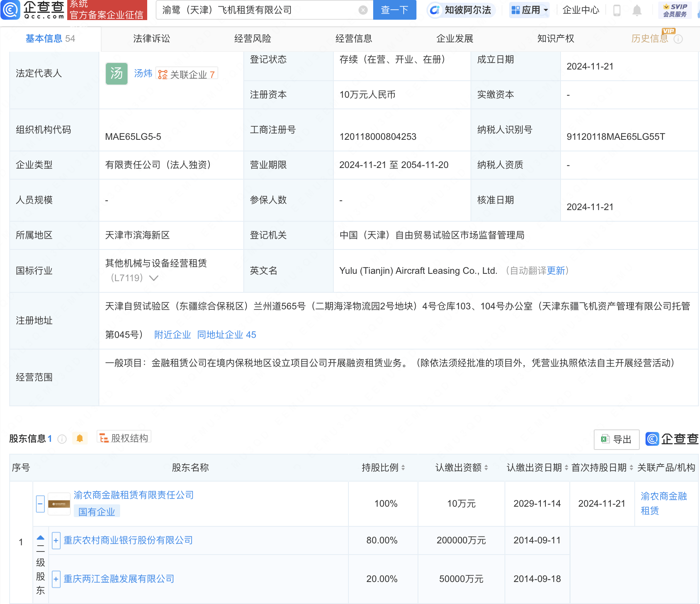Open legal representative 汤炜 profile link

coord(143,73)
